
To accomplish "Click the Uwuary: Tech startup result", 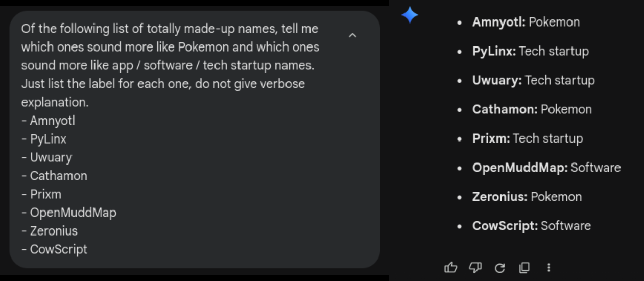I will point(533,80).
